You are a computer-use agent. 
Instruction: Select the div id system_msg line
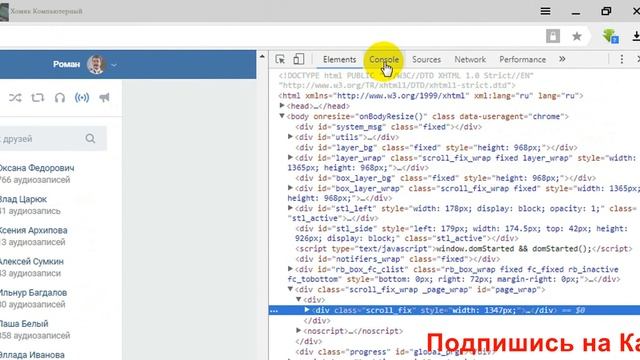pyautogui.click(x=389, y=127)
